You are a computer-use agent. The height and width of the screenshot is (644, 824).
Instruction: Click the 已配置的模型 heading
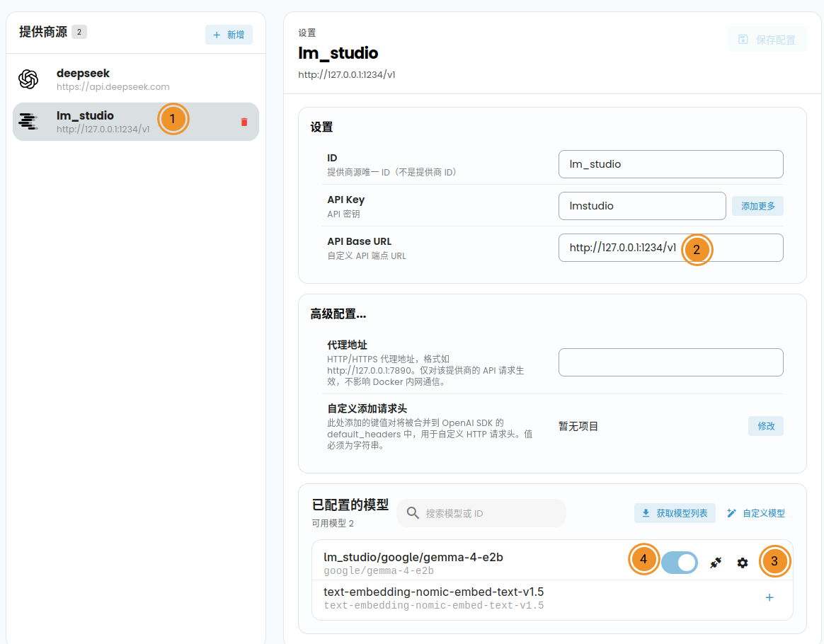[x=350, y=505]
